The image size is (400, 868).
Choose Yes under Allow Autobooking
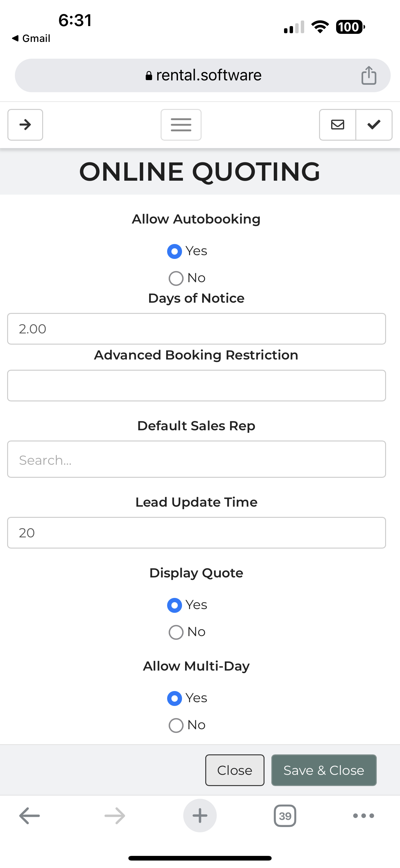(x=175, y=251)
